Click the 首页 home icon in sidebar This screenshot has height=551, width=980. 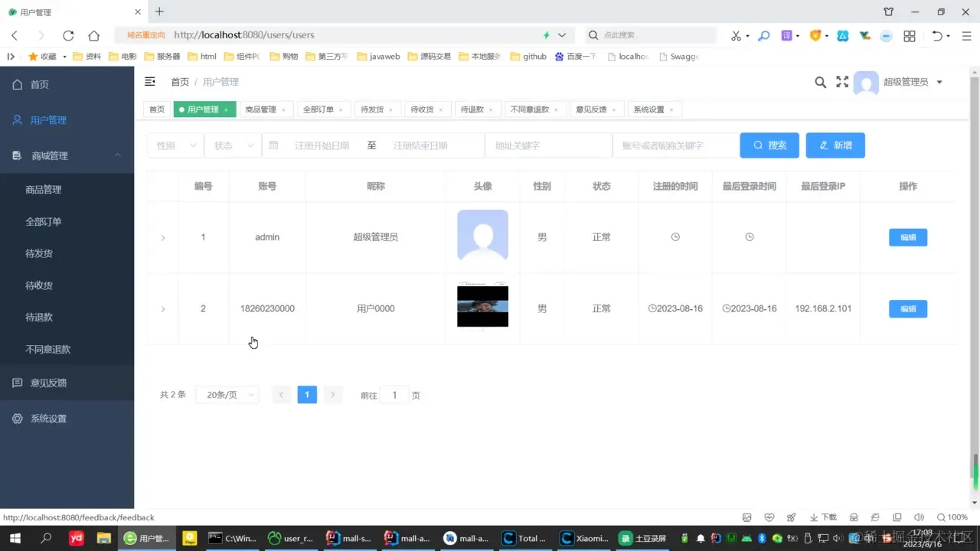pyautogui.click(x=18, y=84)
